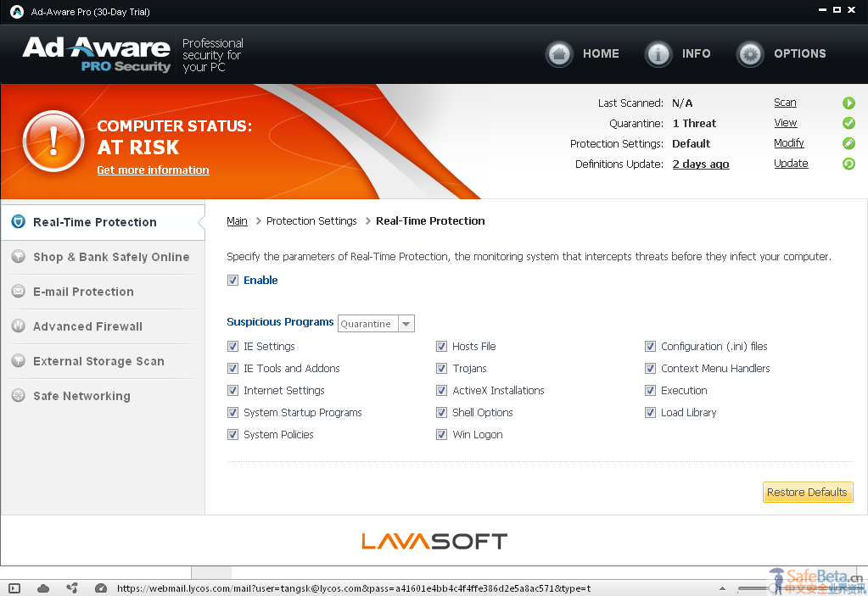Toggle Context Menu Handlers checkbox

tap(651, 369)
